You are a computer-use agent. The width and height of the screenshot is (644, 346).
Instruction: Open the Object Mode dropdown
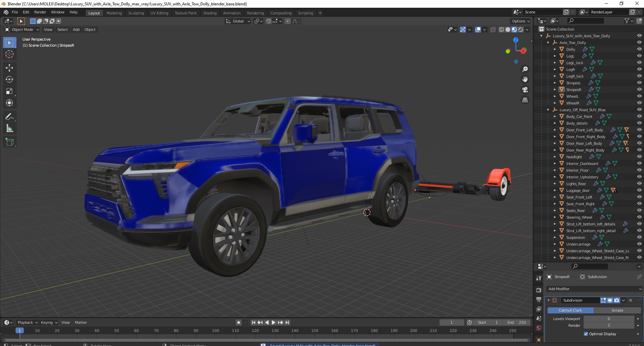(22, 30)
